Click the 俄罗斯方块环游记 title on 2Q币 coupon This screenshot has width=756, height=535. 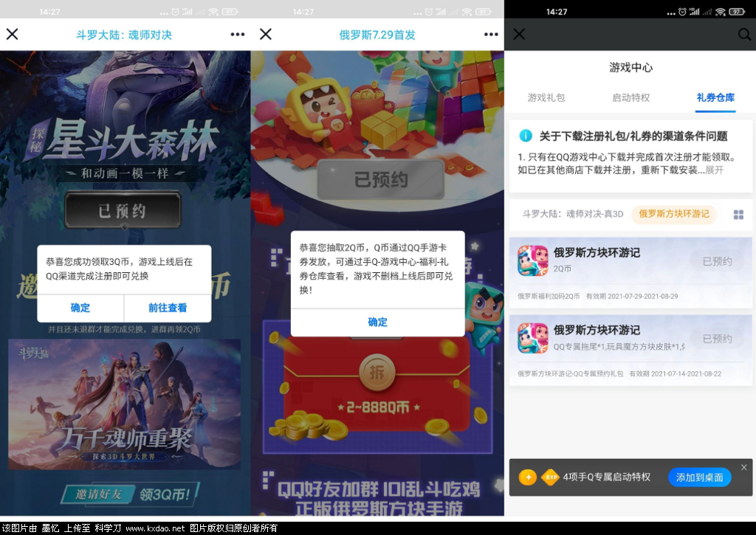[597, 252]
